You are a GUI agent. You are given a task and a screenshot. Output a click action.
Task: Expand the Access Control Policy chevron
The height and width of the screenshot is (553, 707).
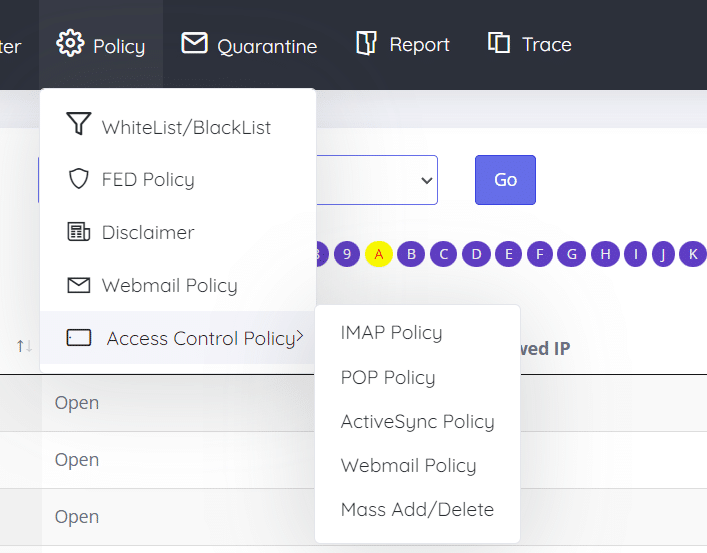(x=300, y=337)
